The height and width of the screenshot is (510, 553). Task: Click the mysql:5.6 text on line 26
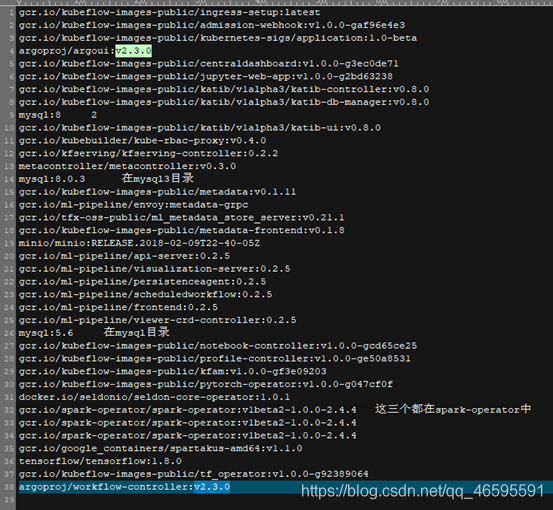(46, 333)
